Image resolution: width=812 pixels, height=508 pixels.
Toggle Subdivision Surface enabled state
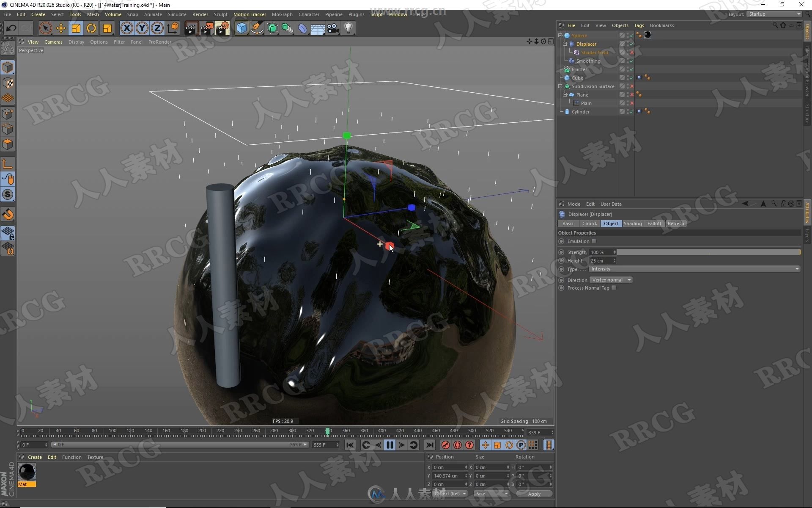tap(632, 86)
